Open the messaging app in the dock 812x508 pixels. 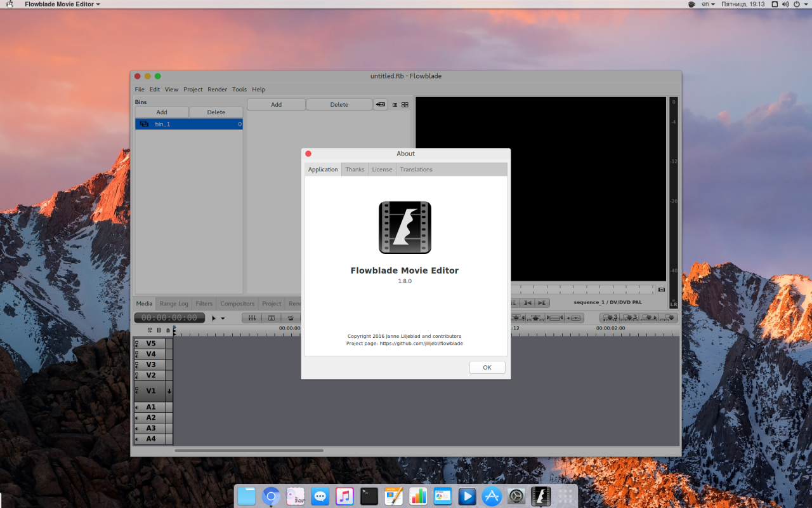tap(320, 496)
